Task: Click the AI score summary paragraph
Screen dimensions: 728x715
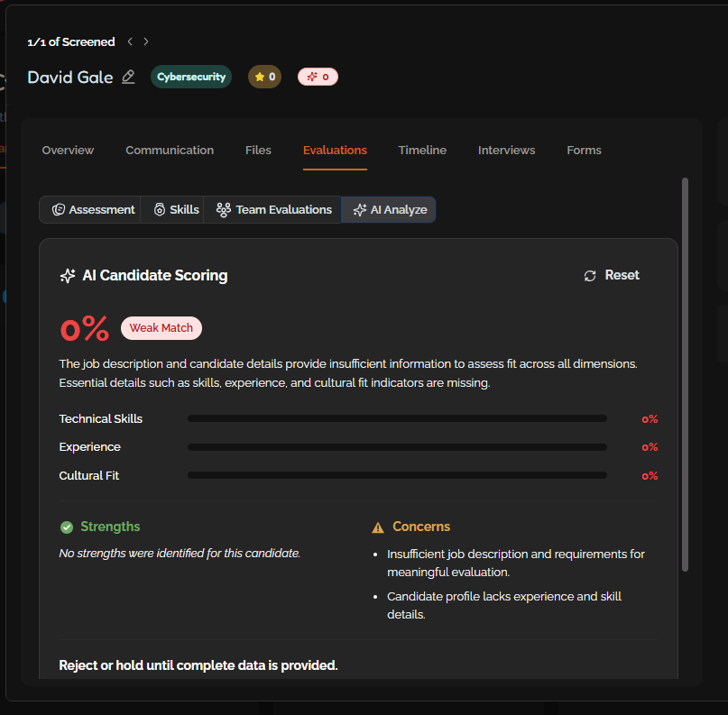Action: click(348, 373)
